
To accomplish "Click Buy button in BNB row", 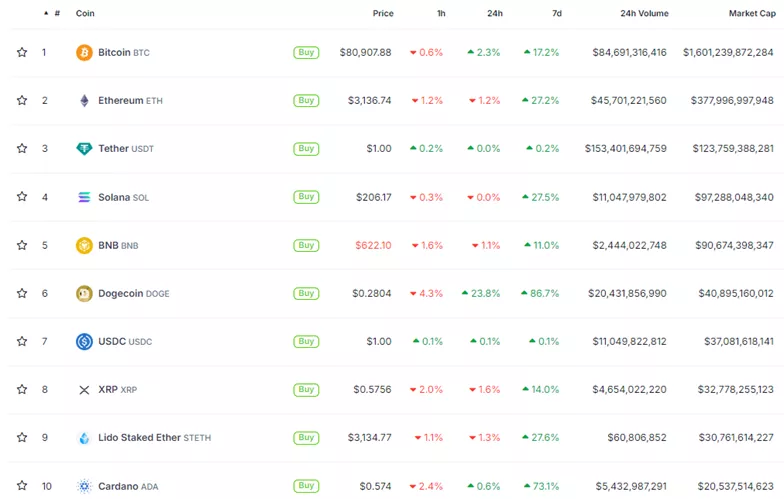I will point(306,246).
